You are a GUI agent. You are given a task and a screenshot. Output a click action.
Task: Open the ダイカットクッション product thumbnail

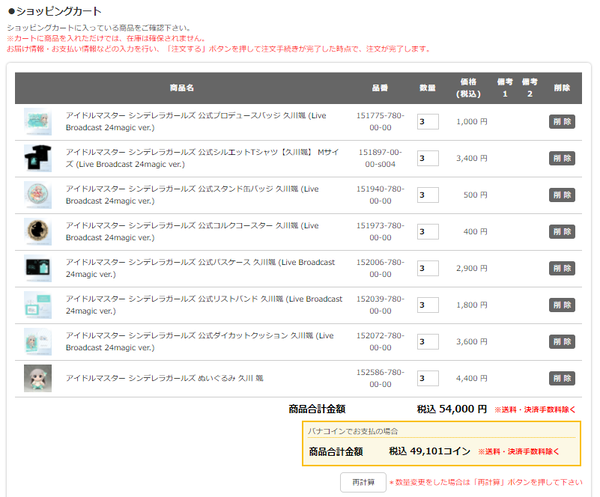38,342
